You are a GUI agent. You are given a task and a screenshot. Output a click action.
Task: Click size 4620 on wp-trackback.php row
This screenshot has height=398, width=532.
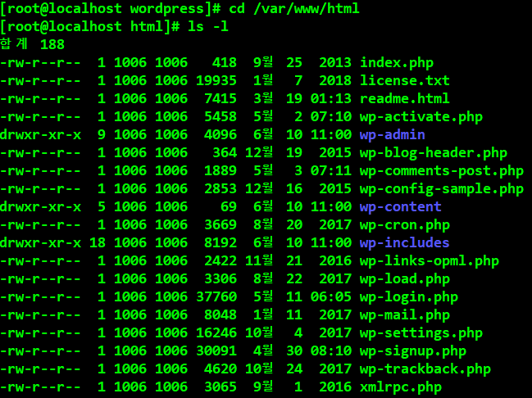(221, 369)
